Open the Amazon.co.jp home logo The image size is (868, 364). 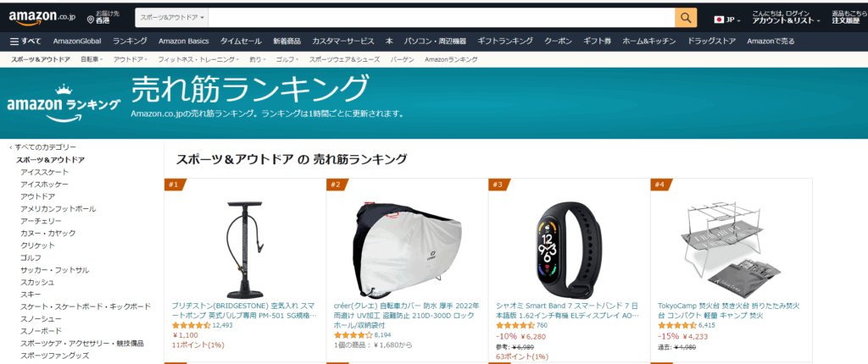click(42, 18)
